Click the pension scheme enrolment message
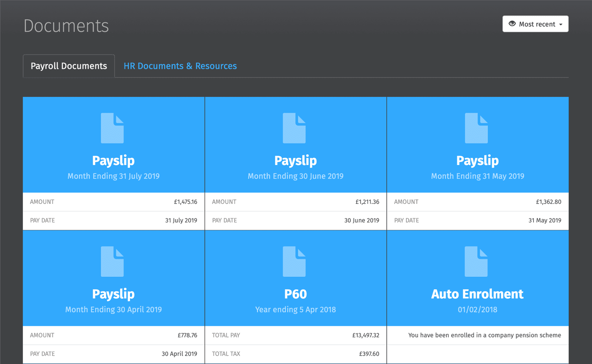This screenshot has height=364, width=592. pyautogui.click(x=484, y=335)
